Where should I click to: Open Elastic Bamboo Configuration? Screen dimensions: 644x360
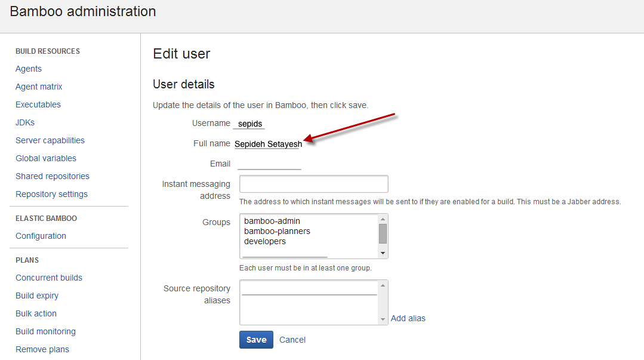(x=41, y=236)
